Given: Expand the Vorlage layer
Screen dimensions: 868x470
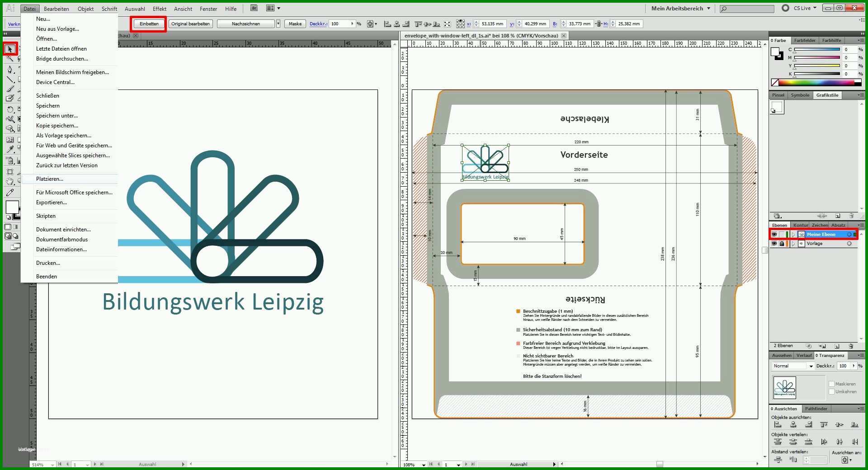Looking at the screenshot, I should tap(793, 244).
